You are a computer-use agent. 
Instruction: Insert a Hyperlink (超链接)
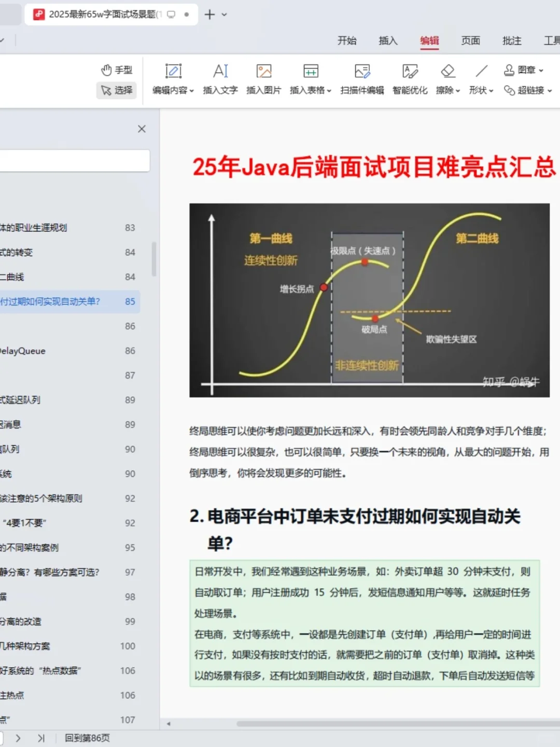528,90
